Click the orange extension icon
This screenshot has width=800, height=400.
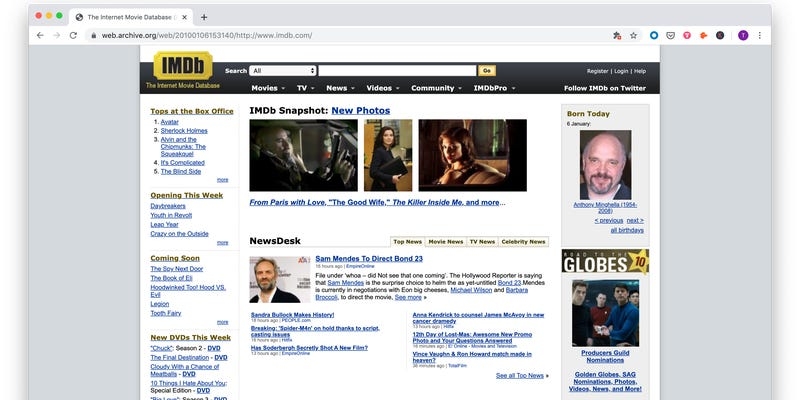[x=703, y=35]
